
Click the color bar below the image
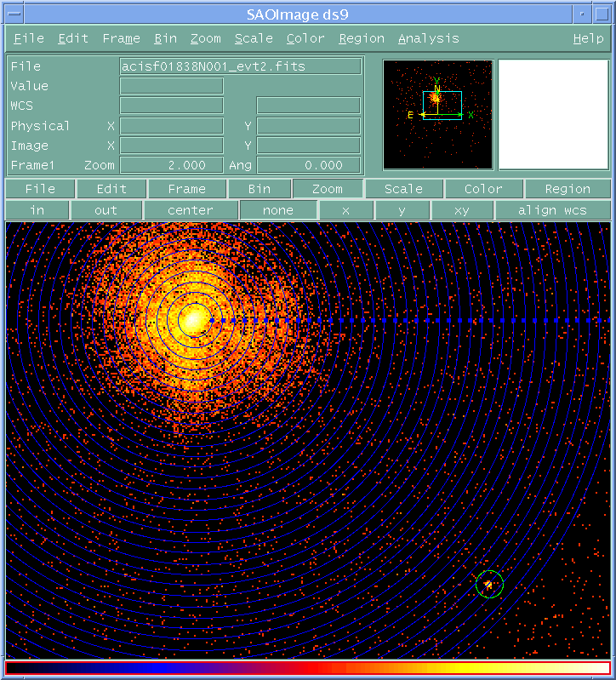(x=307, y=668)
